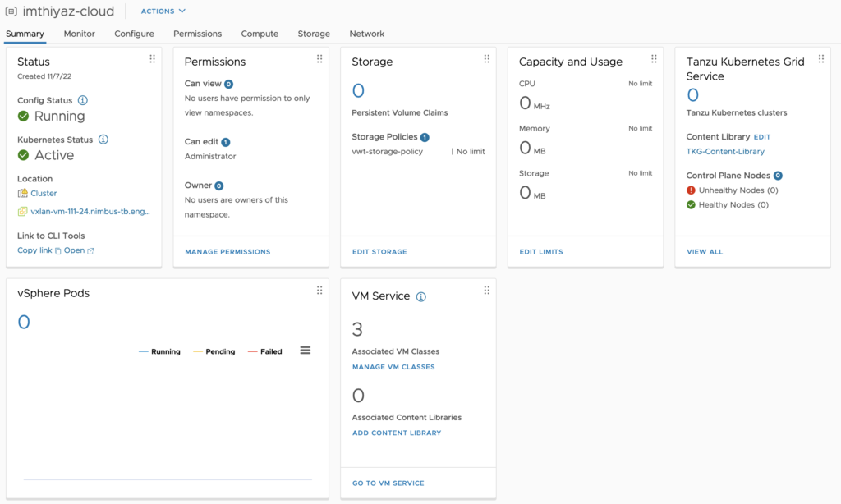Click the VM Service info icon

[420, 296]
